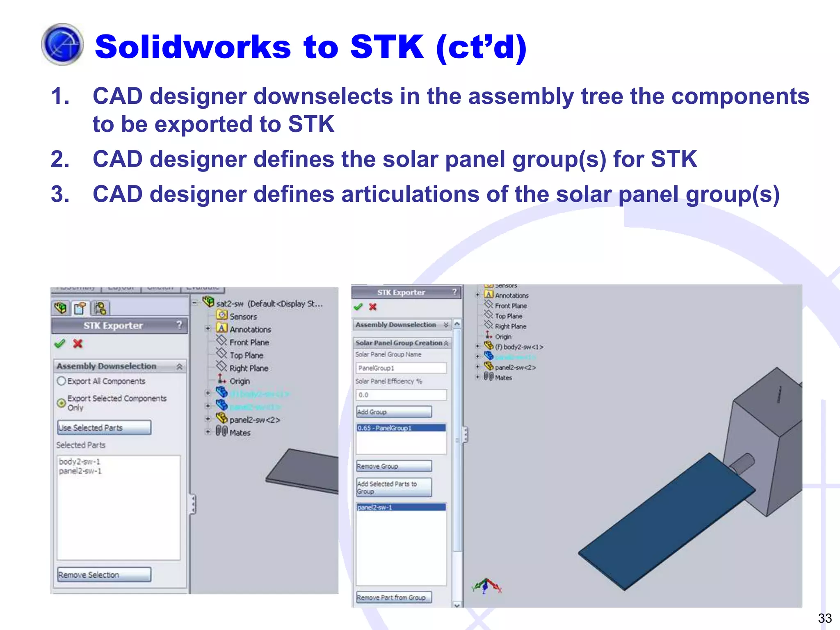Click Add Selected Parts to Group button
Screen dimensions: 840x630
(x=394, y=487)
